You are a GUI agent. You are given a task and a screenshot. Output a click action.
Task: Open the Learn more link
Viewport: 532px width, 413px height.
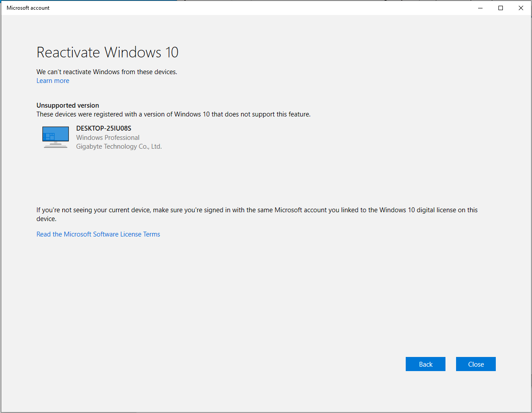pyautogui.click(x=53, y=81)
